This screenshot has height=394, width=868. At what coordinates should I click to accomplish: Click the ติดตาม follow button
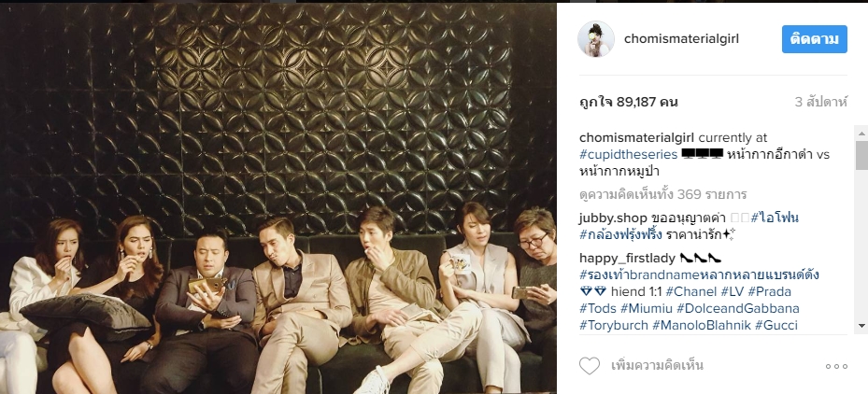pyautogui.click(x=815, y=39)
